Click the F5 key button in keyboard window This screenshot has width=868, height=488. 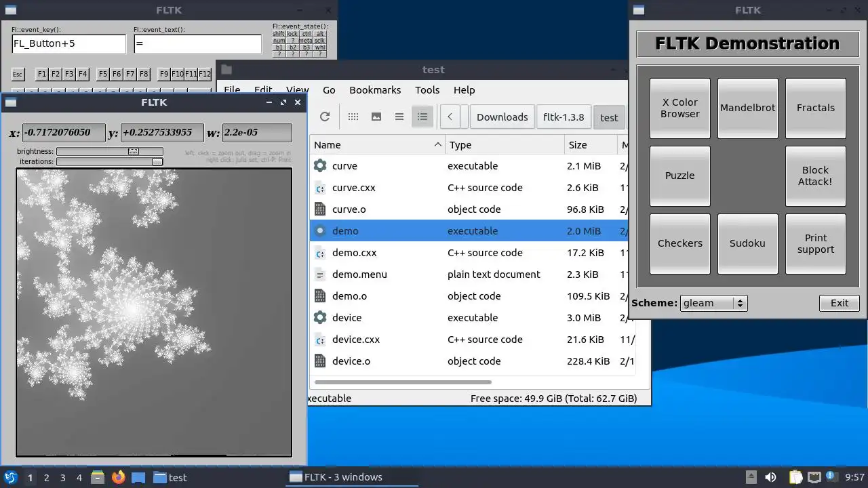103,74
